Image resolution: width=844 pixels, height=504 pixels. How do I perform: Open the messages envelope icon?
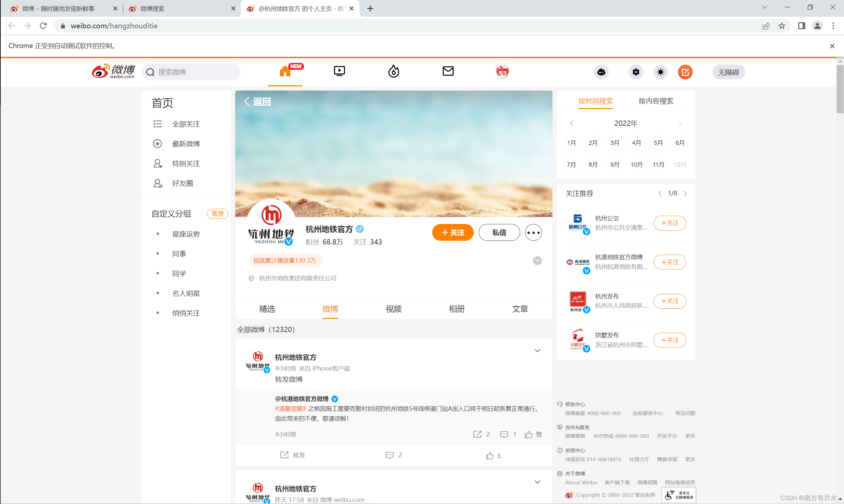(x=448, y=71)
